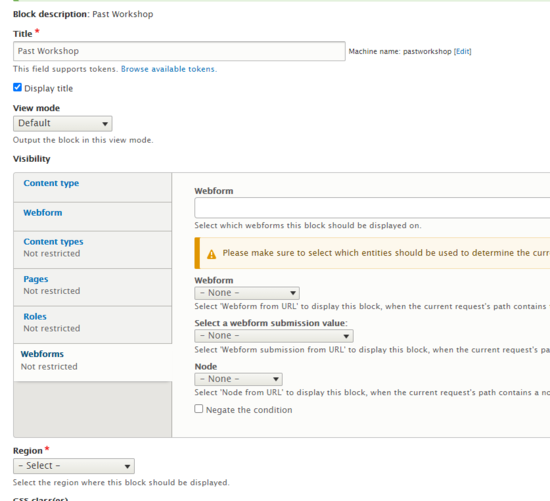Click the Webform autocomplete input field

coord(372,208)
